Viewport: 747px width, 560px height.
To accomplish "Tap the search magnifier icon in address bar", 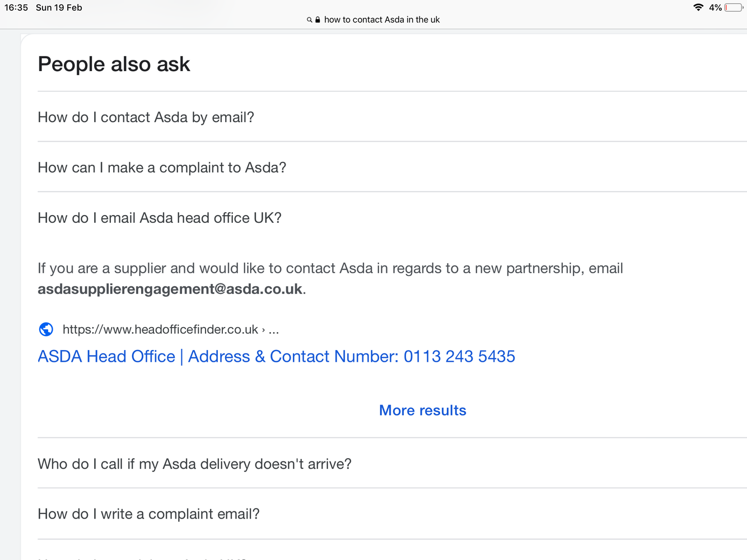I will point(309,20).
